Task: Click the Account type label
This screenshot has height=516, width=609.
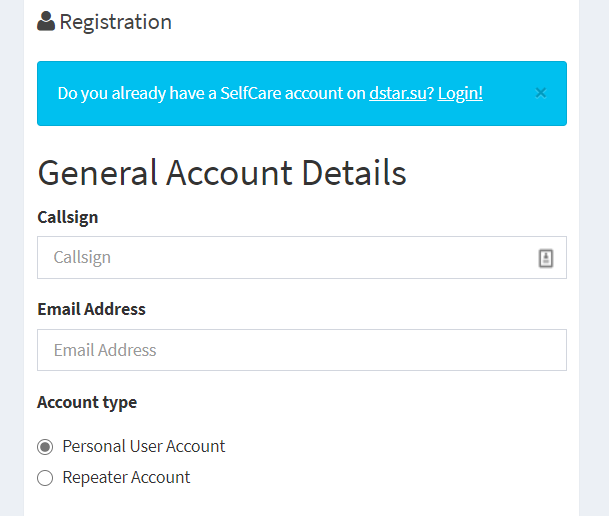Action: point(87,403)
